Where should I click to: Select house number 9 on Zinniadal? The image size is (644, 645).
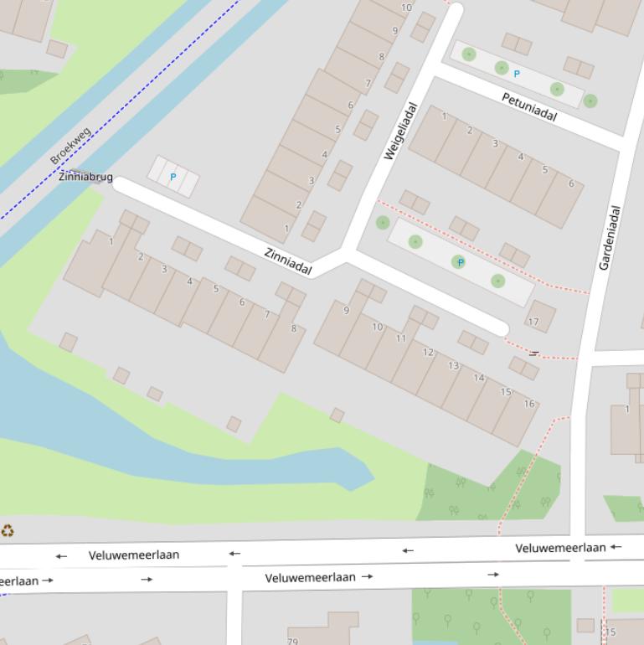(x=346, y=311)
